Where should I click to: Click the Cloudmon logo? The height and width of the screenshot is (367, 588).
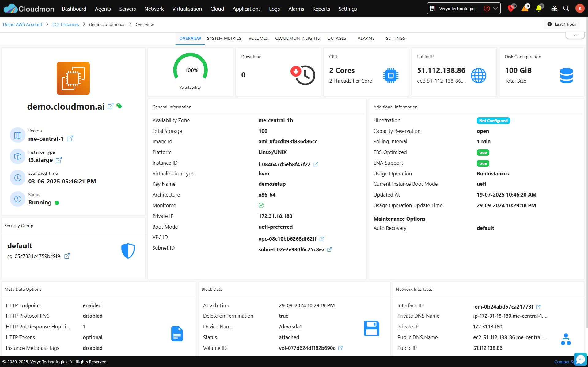pyautogui.click(x=29, y=9)
